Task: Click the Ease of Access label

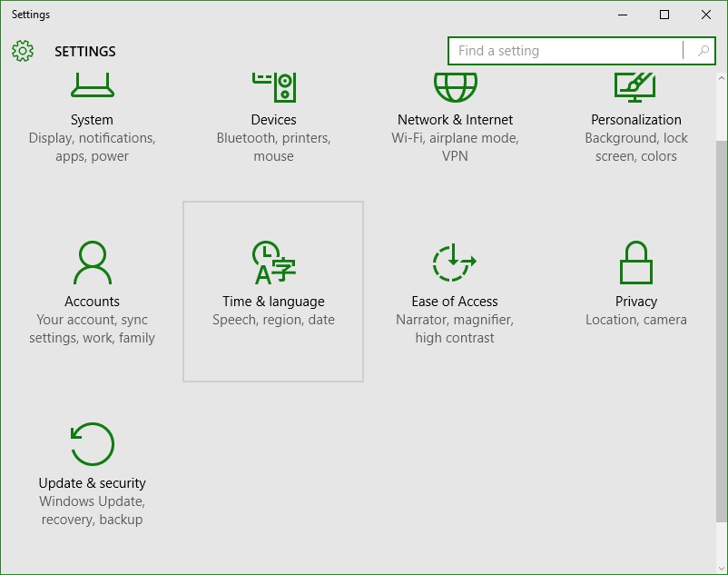Action: tap(455, 302)
